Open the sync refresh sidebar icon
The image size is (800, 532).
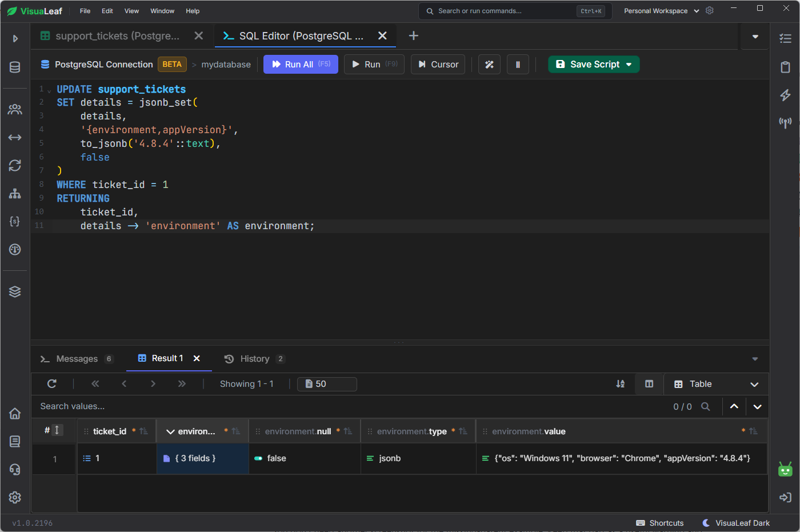(x=15, y=165)
